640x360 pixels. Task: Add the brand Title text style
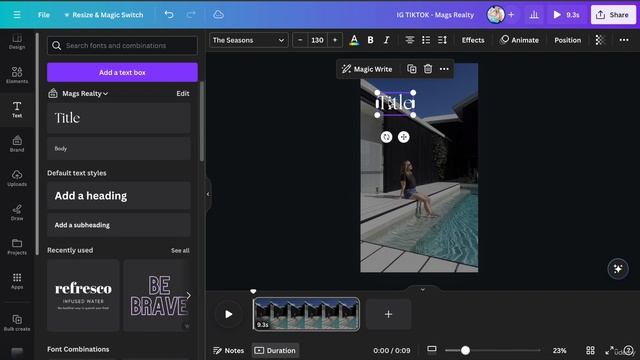[x=119, y=118]
